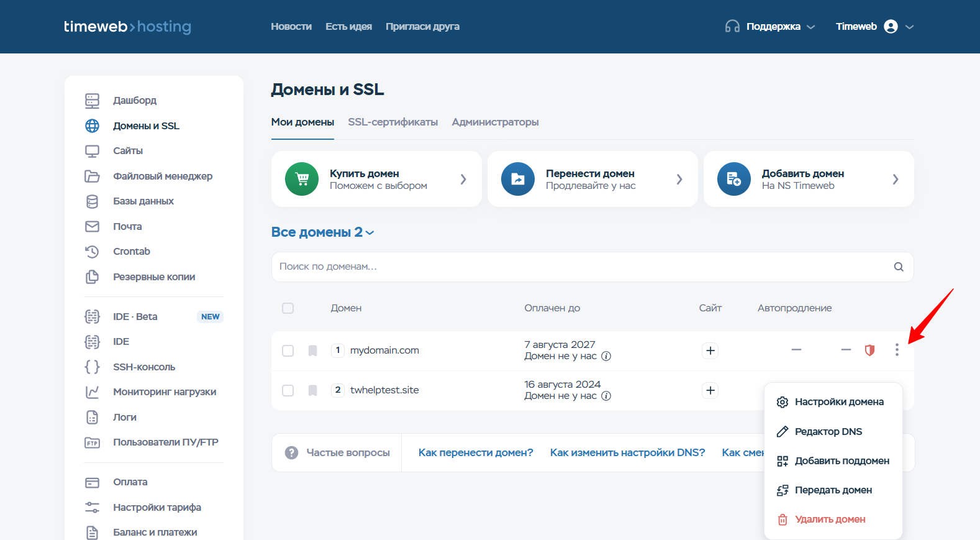Screen dimensions: 980x540
Task: Click the Пользователи ПУ/FTP icon
Action: (92, 442)
